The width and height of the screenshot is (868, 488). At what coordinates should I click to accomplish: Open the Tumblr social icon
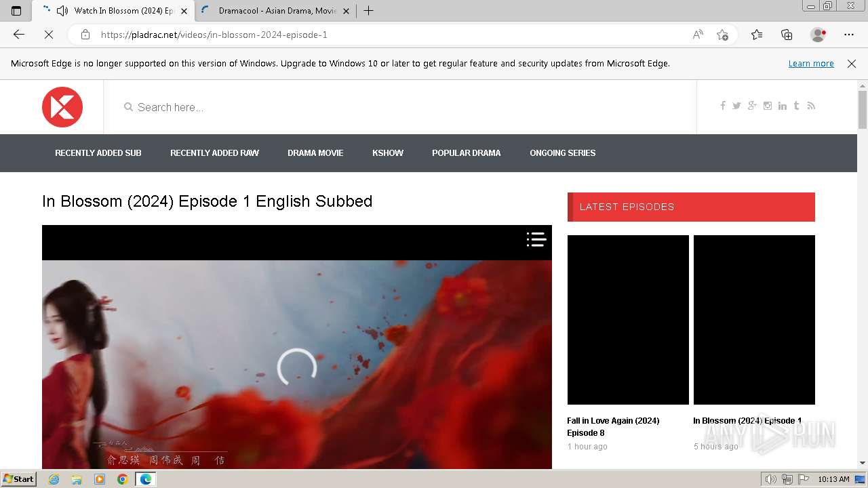pos(796,106)
